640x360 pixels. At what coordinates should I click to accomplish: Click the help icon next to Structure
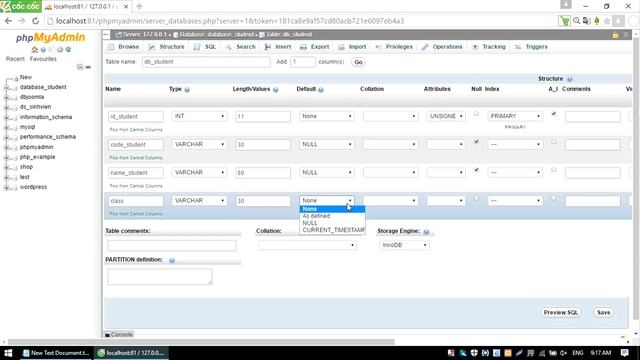coord(569,79)
